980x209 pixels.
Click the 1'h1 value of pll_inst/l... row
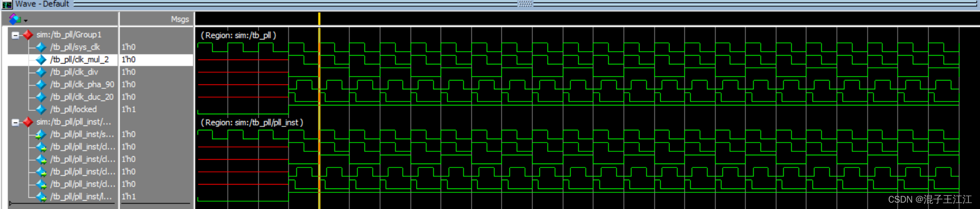click(x=128, y=196)
